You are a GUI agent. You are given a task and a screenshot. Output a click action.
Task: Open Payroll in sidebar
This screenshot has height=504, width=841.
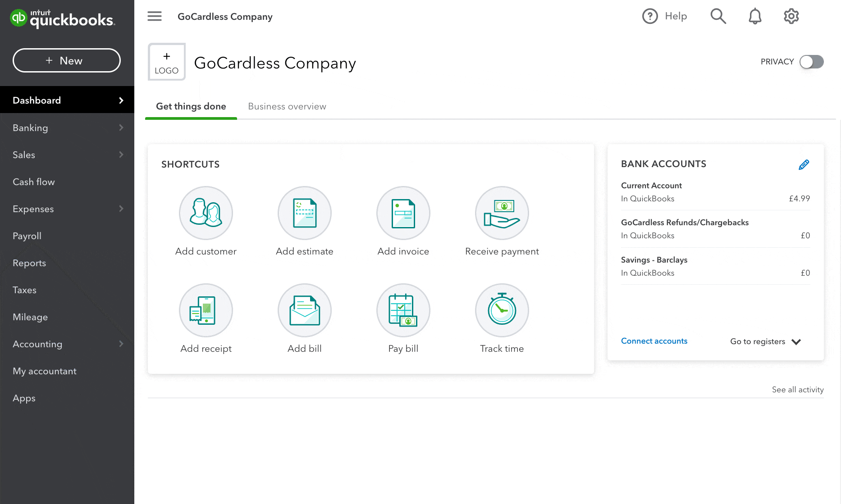coord(67,236)
